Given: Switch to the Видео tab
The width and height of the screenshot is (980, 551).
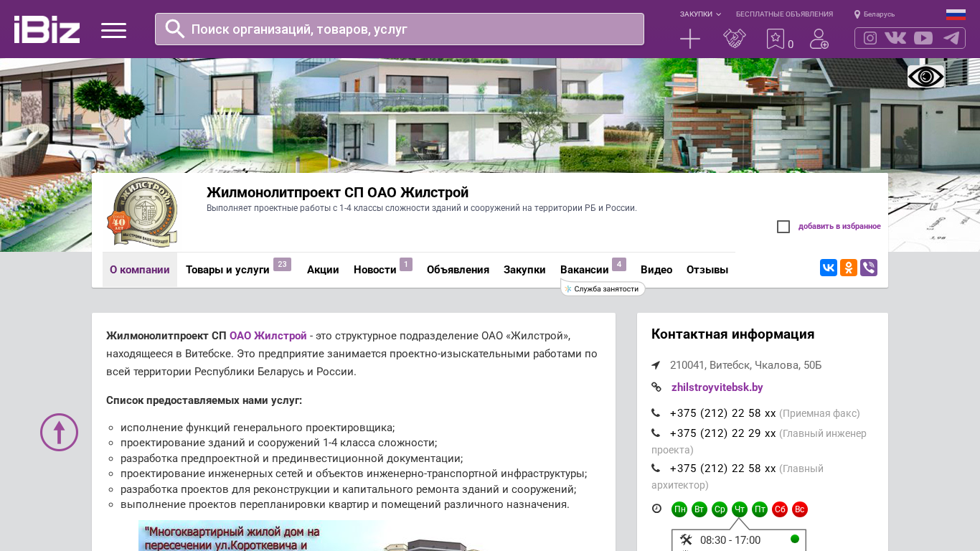Looking at the screenshot, I should click(x=656, y=270).
